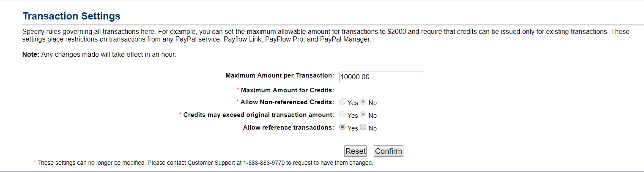
Task: Set Allow reference transactions to No
Action: 363,128
